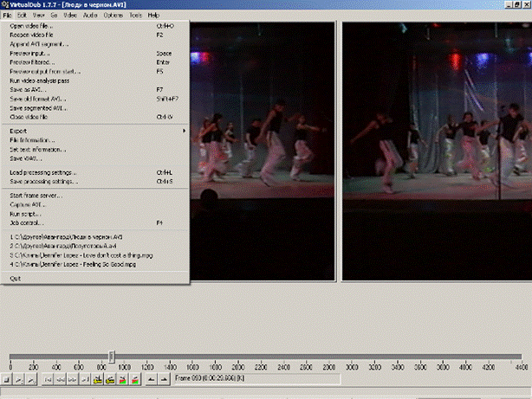Image resolution: width=532 pixels, height=399 pixels.
Task: Click the timeline position slider thumb
Action: click(112, 356)
